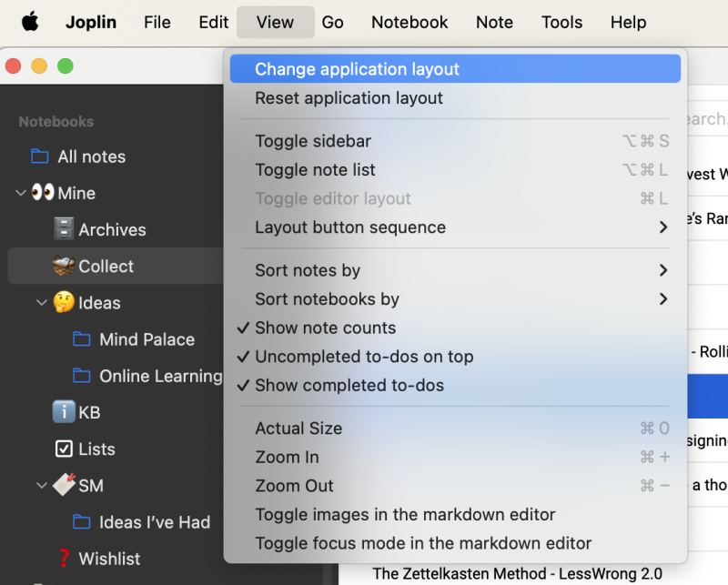Viewport: 728px width, 585px height.
Task: Click the information icon next to KB
Action: [x=63, y=412]
